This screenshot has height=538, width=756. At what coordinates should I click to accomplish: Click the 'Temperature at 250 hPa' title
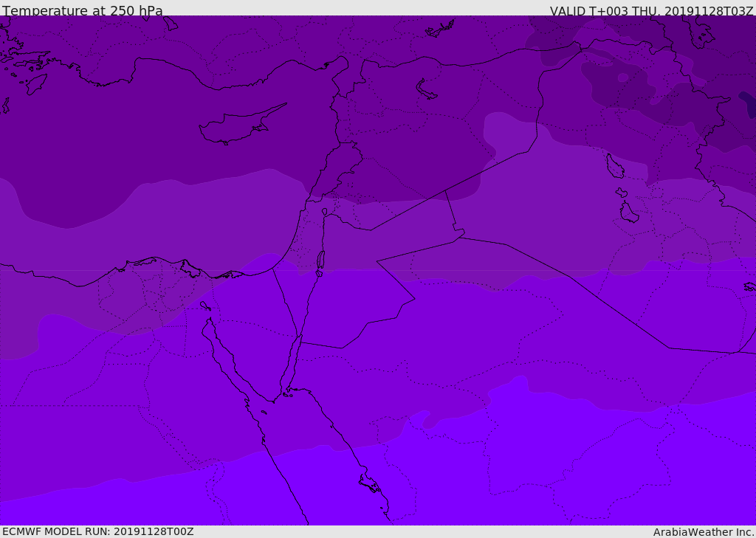coord(83,10)
